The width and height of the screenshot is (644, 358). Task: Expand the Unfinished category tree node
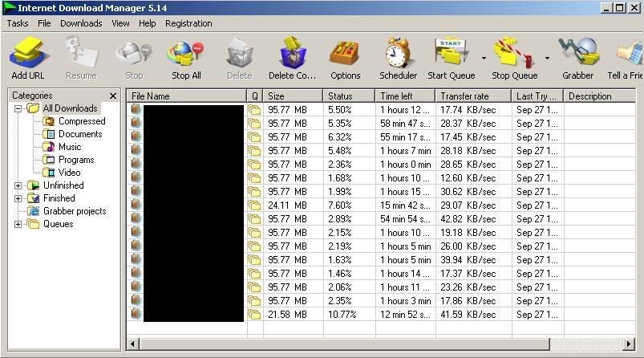point(18,185)
